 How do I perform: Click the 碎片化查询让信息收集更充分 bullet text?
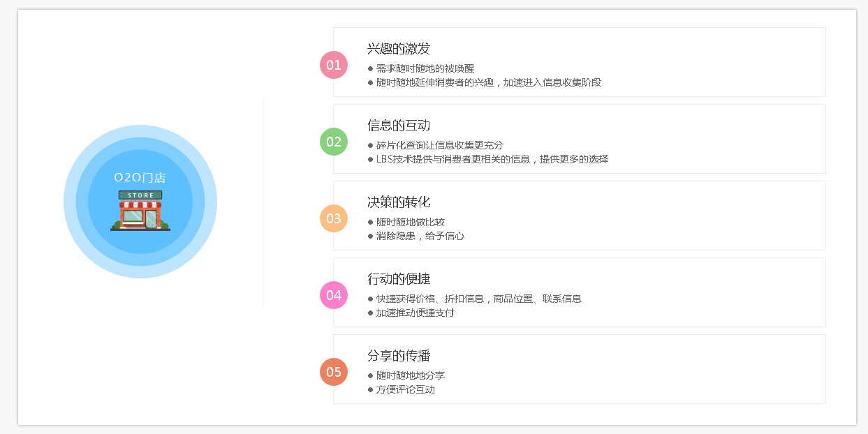[x=439, y=145]
